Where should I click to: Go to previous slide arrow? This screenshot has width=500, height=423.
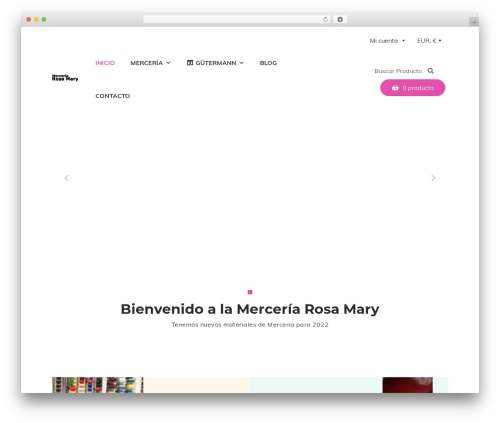tap(67, 178)
